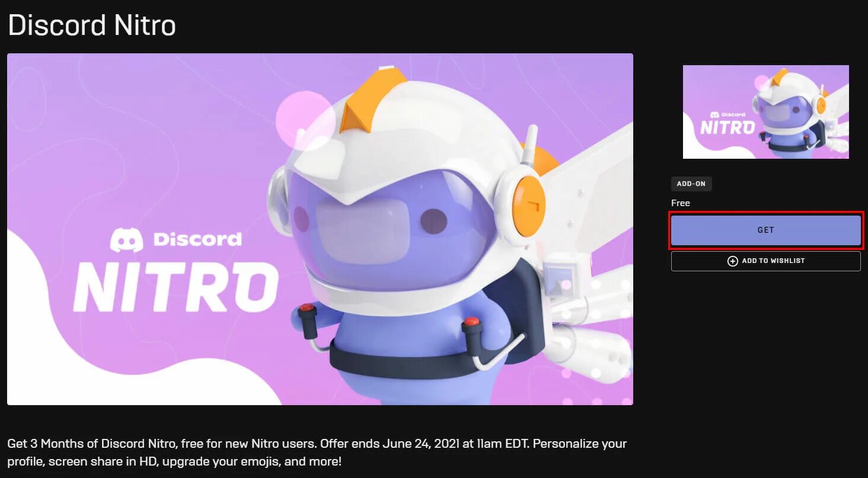
Task: Click the left red joystick button
Action: click(x=306, y=308)
